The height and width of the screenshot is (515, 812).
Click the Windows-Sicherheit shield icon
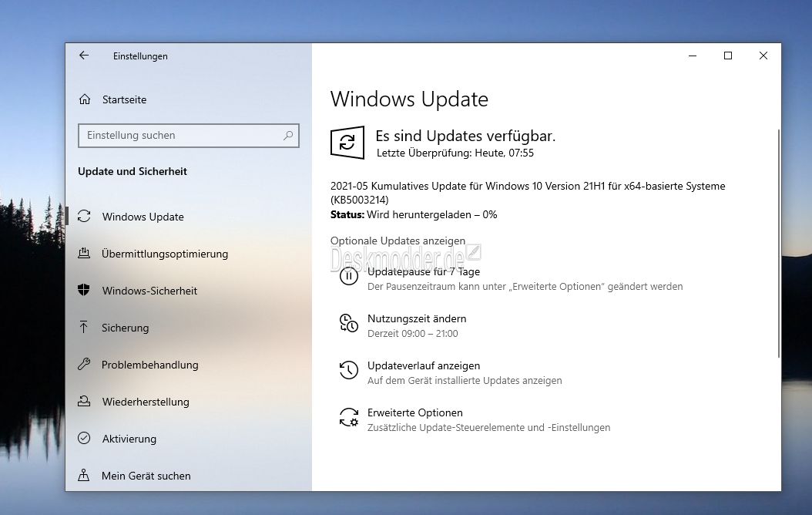(84, 290)
